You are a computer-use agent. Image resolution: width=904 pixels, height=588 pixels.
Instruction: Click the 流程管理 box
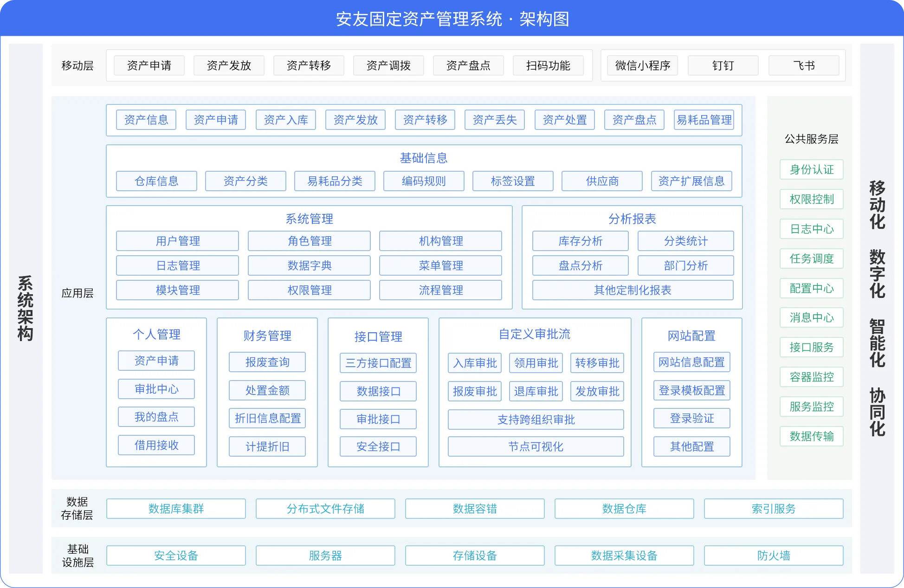[441, 290]
